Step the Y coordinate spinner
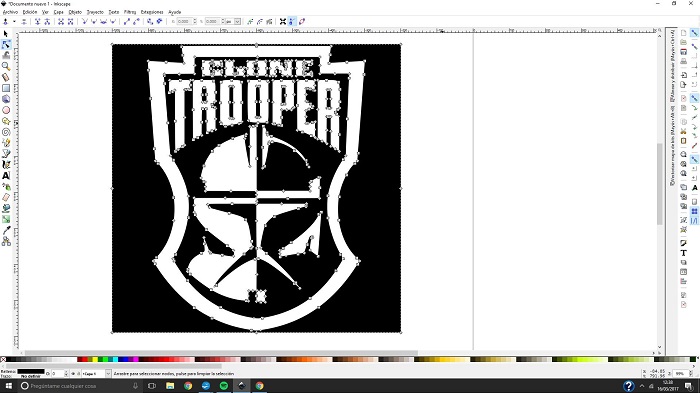The width and height of the screenshot is (700, 393). [x=222, y=21]
